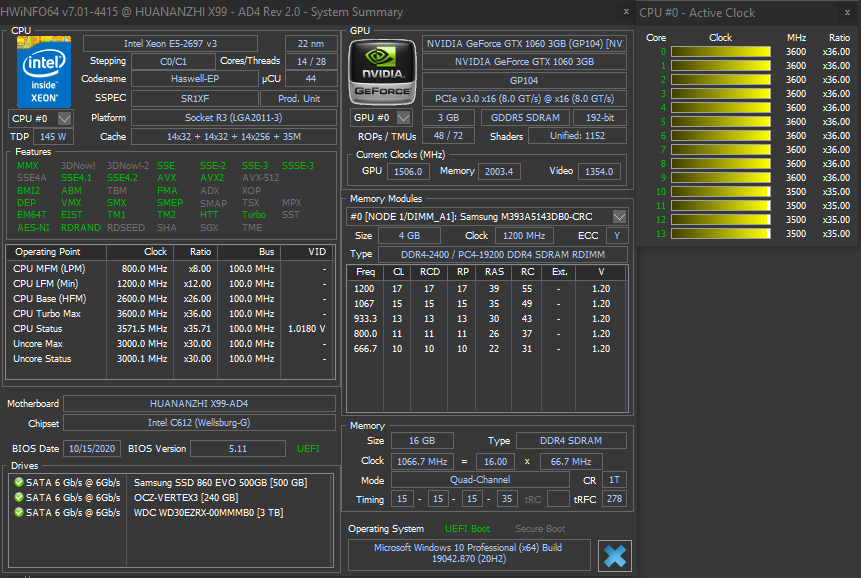Click the memory module Size 4 GB field
The image size is (861, 578).
click(x=409, y=235)
